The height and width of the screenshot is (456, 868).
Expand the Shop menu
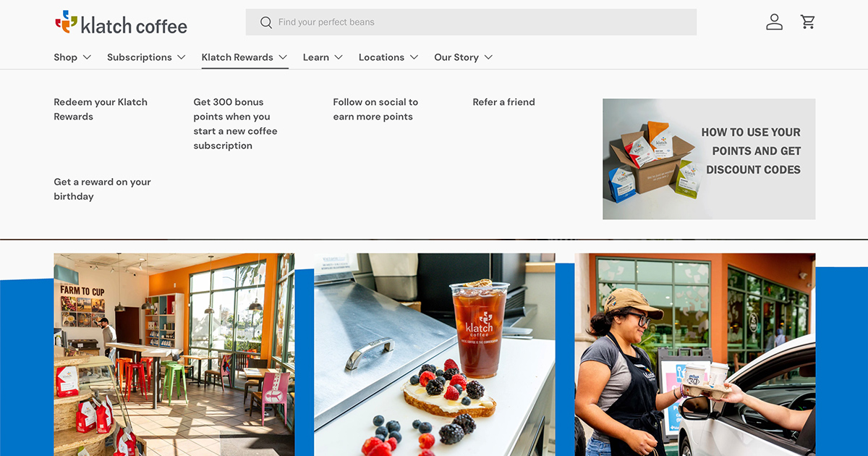(72, 57)
